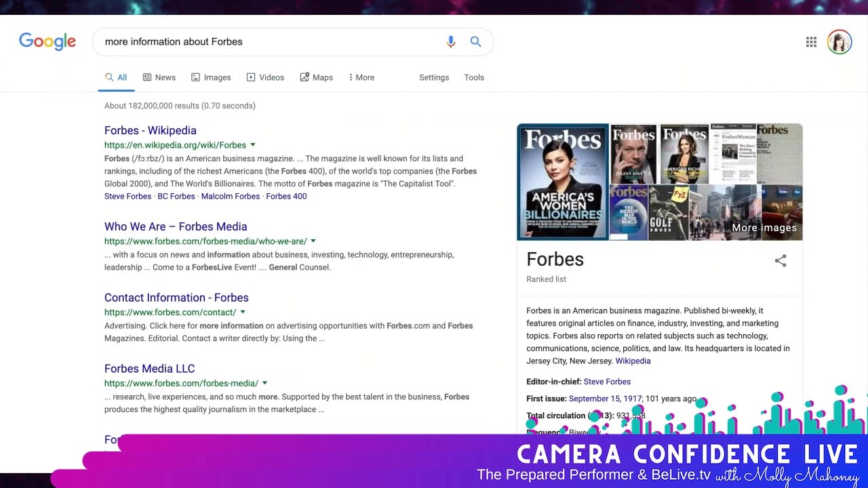Click the blue search magnifier button
Viewport: 868px width, 488px height.
click(x=475, y=42)
